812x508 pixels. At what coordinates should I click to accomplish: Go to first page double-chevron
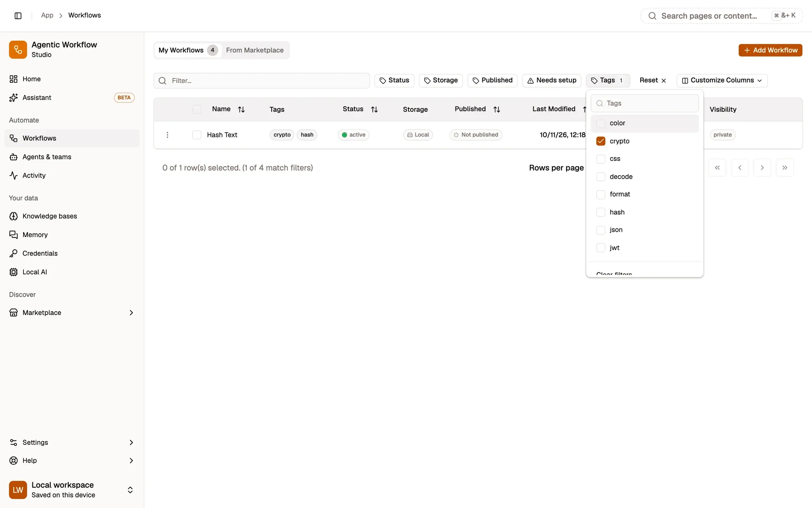[x=717, y=168]
